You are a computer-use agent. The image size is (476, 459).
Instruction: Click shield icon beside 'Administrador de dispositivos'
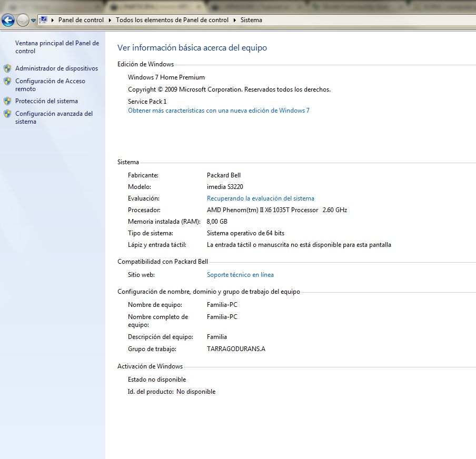[7, 68]
